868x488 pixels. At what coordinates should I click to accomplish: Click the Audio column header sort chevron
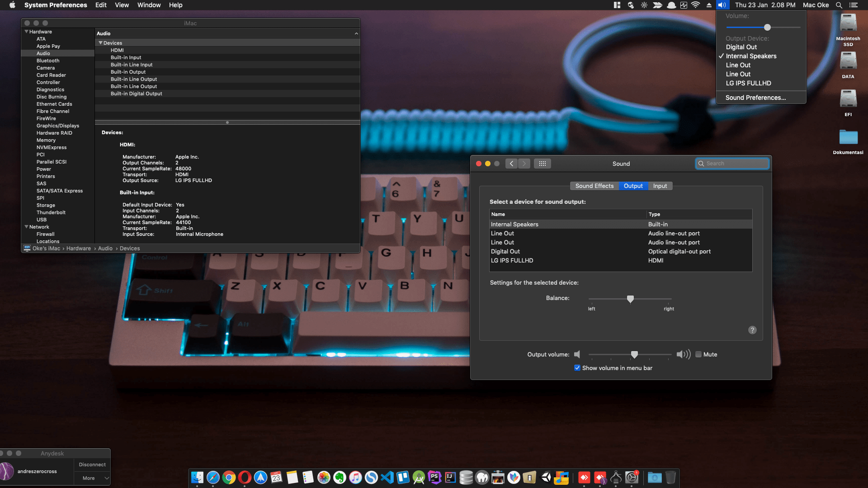coord(356,33)
